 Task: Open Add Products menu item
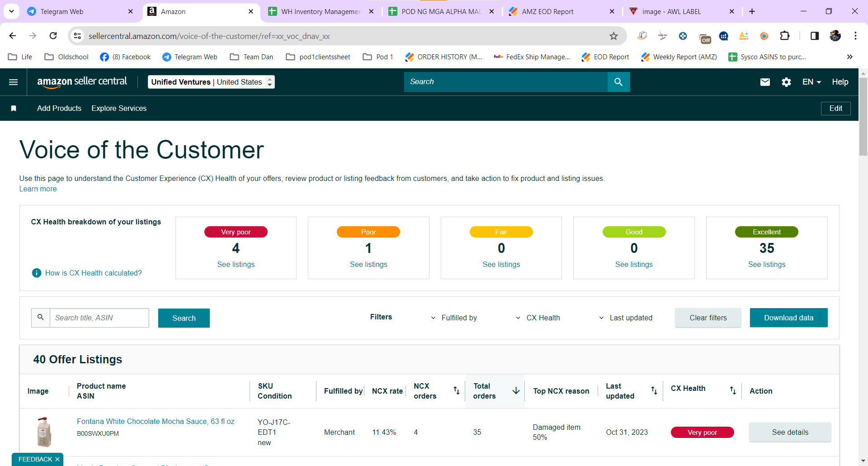(59, 108)
